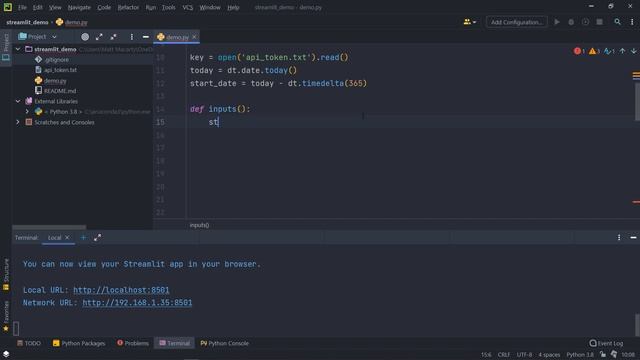Click the Run play icon
The width and height of the screenshot is (640, 360).
(557, 22)
